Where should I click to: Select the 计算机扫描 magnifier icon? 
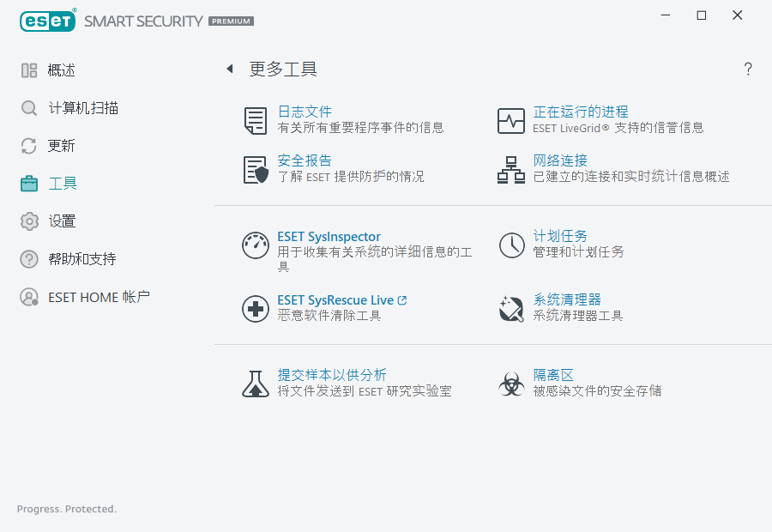[x=28, y=108]
